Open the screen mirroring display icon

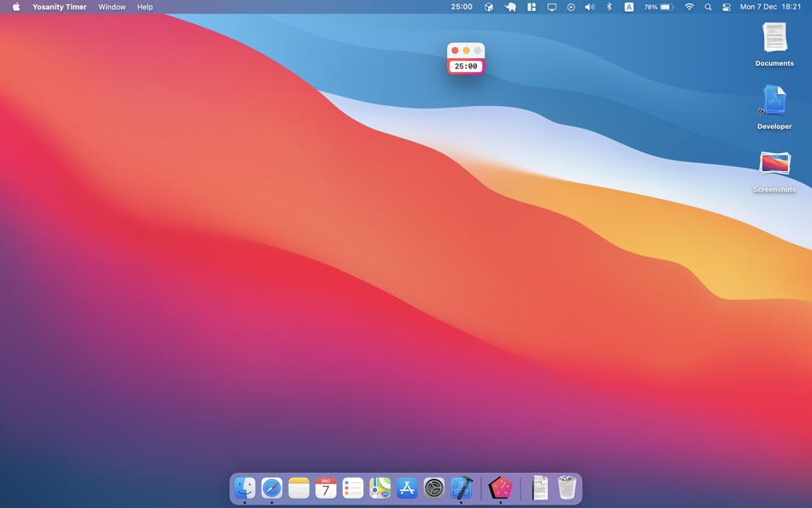point(552,7)
